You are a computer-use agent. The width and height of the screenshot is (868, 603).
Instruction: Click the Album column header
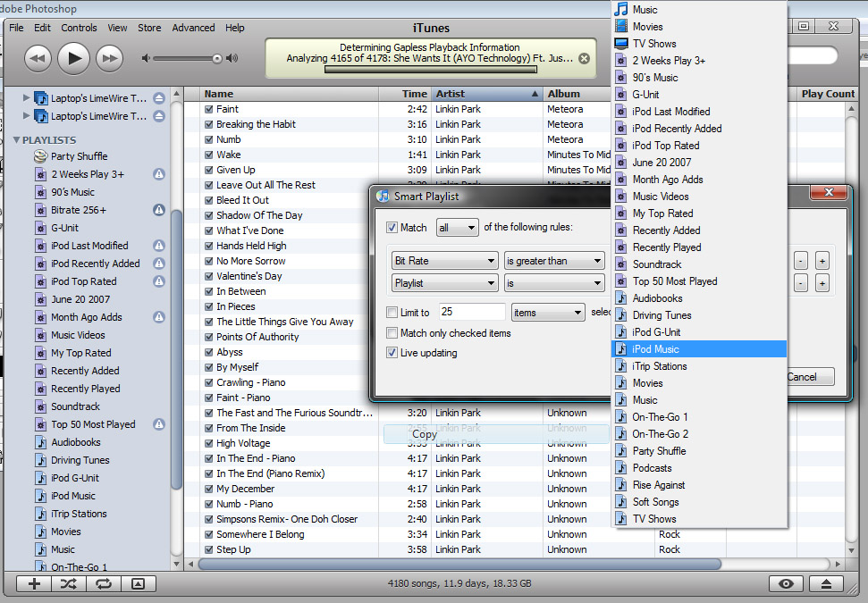(x=577, y=94)
